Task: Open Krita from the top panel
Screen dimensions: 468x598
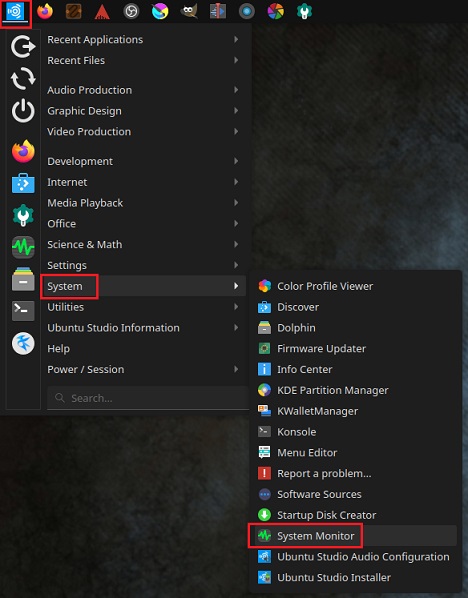Action: (x=160, y=11)
